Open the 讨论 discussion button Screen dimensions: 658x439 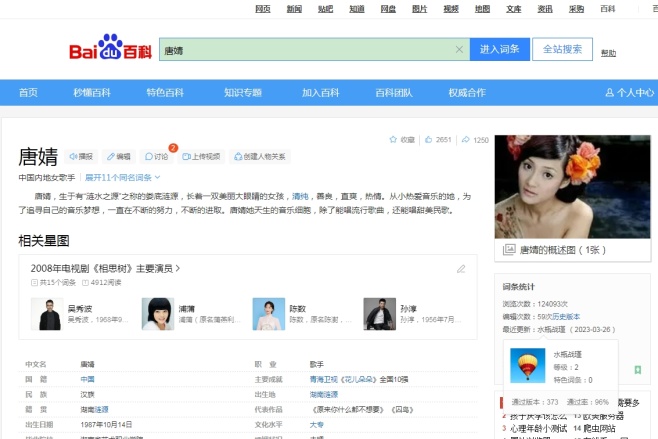[157, 157]
